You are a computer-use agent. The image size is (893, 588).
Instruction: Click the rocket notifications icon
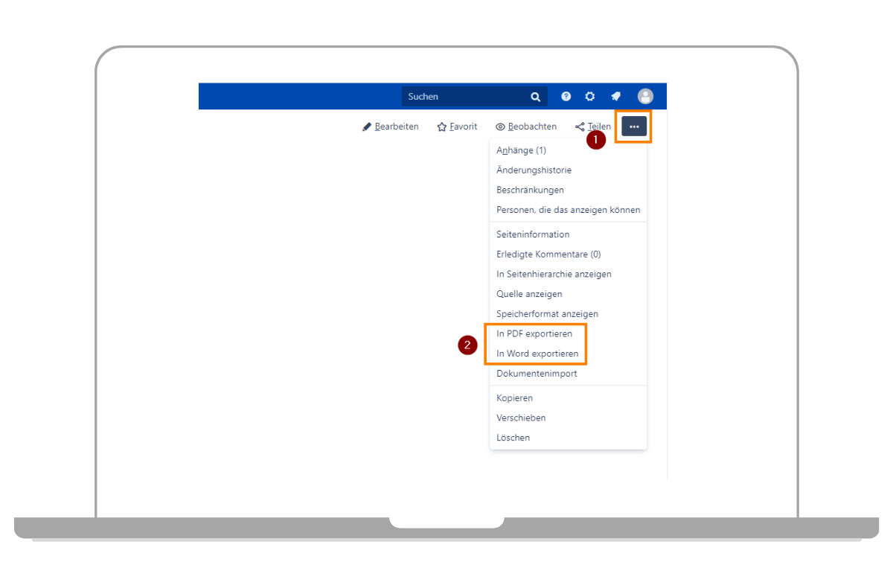pos(615,97)
